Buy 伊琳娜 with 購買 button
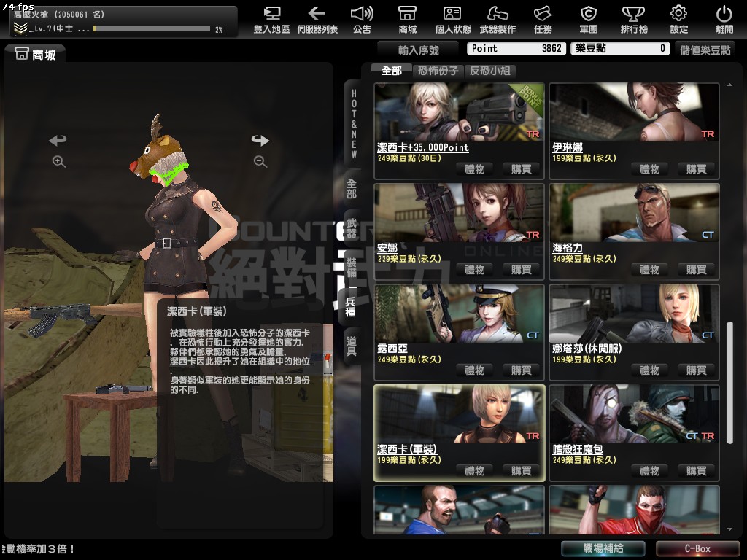Viewport: 747px width, 560px height. [696, 169]
